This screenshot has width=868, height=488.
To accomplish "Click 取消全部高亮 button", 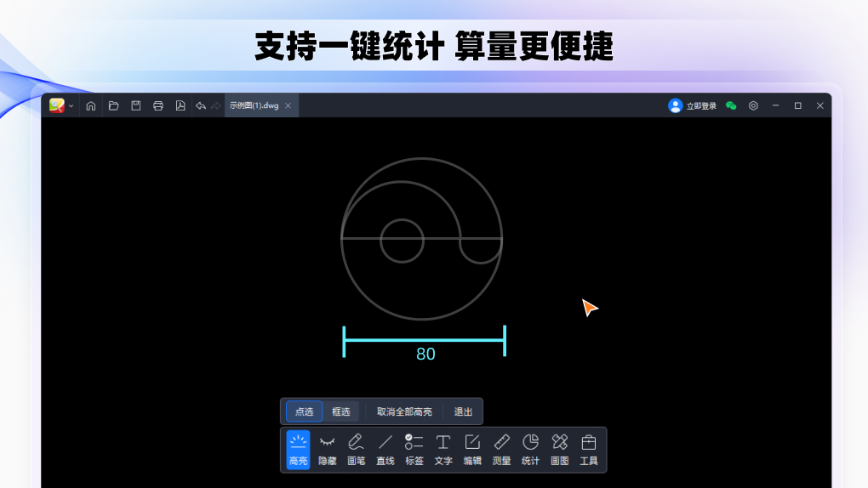I will tap(405, 411).
